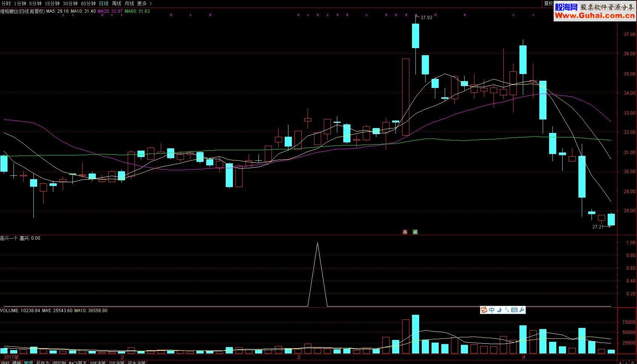The height and width of the screenshot is (364, 637).
Task: Open the 管理 tab at the bottom
Action: click(28, 362)
